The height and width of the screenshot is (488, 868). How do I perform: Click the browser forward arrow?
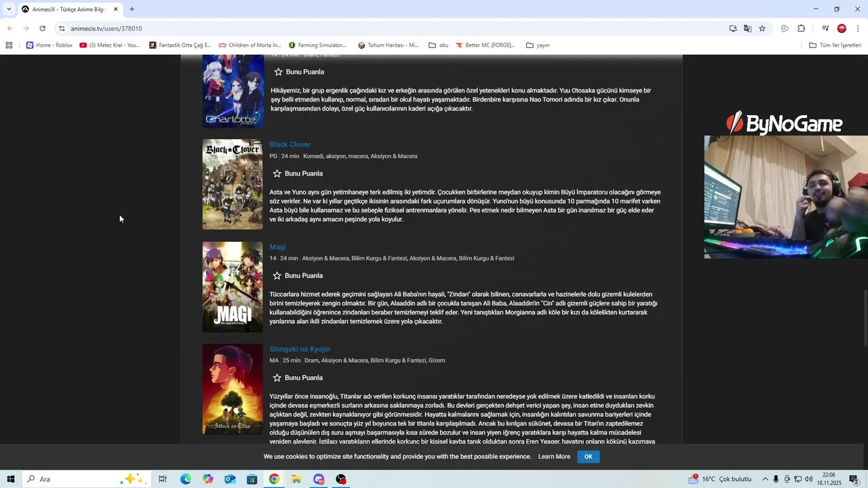(x=26, y=28)
